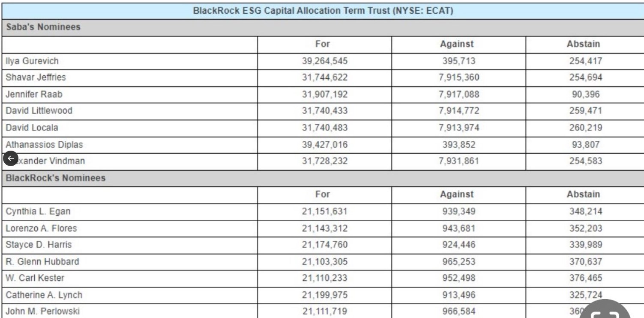Click Athanassios Diplas's For votes 39,427,016
The width and height of the screenshot is (644, 318).
[324, 145]
